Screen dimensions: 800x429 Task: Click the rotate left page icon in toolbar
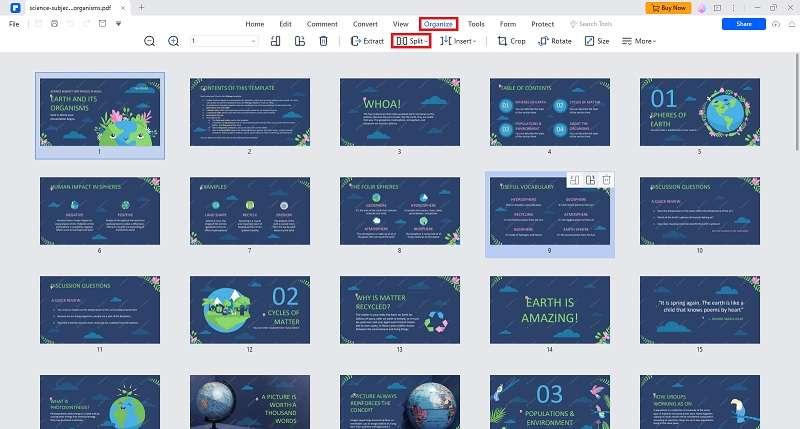click(x=276, y=41)
